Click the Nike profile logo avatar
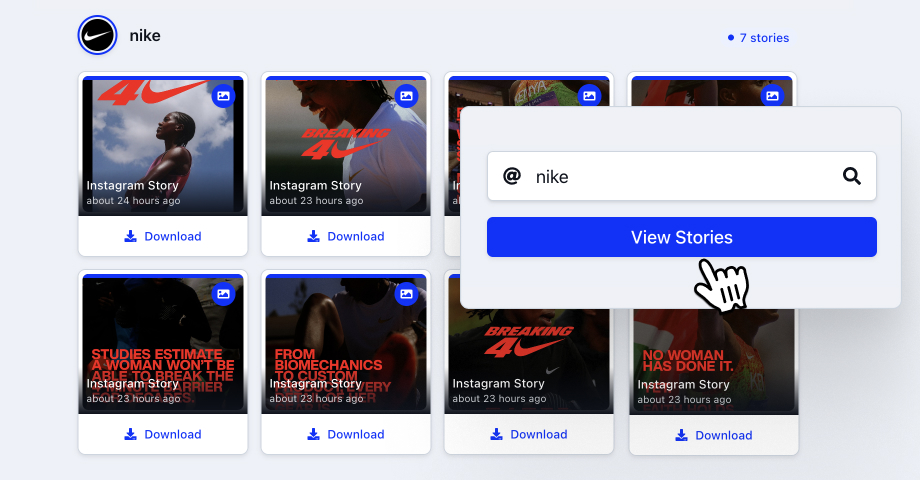The height and width of the screenshot is (480, 920). (x=97, y=35)
